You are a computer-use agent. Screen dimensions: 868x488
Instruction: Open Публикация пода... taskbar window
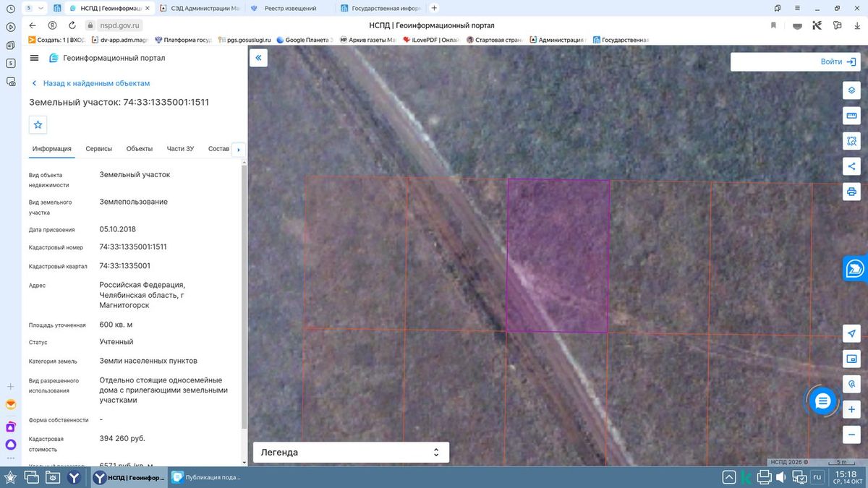(x=206, y=477)
